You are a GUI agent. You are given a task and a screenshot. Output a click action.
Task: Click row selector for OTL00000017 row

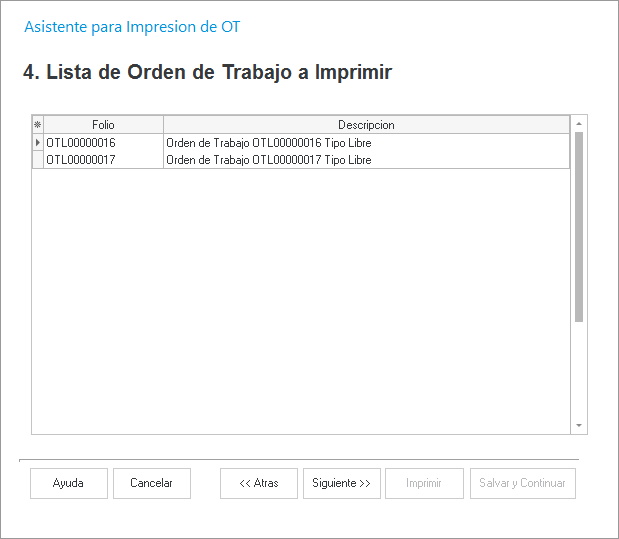(x=38, y=160)
